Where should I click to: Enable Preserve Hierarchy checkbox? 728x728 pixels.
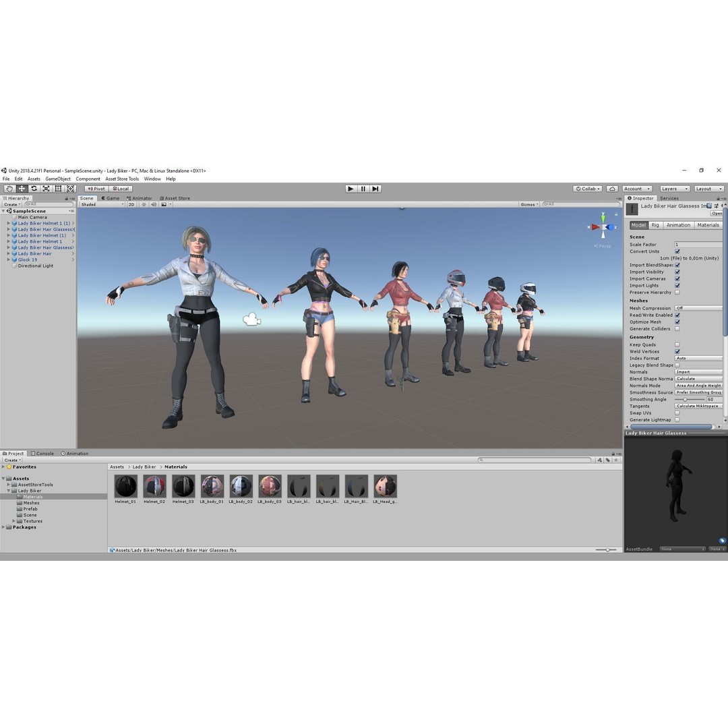(x=677, y=293)
